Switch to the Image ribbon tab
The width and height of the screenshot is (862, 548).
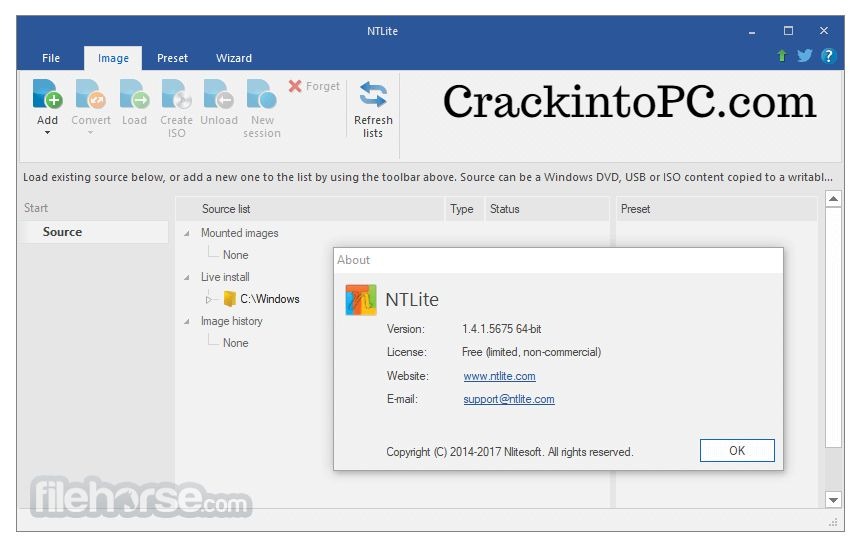(x=113, y=58)
